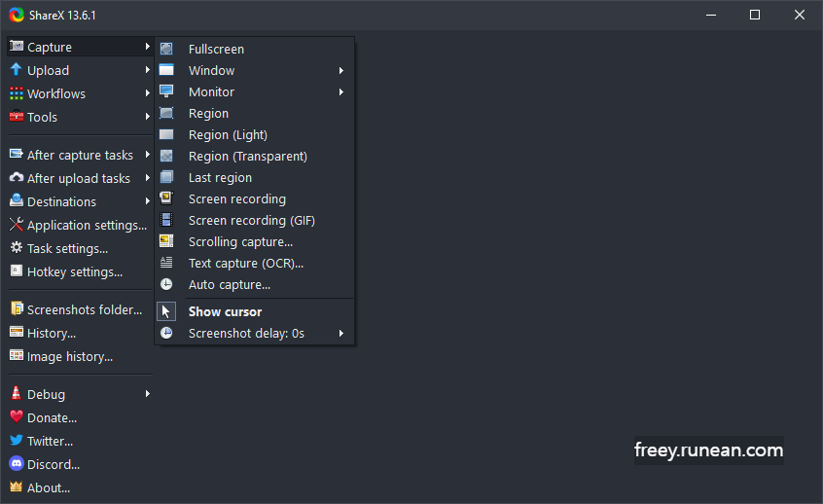The image size is (823, 504).
Task: Expand the Monitor submenu arrow
Action: (341, 91)
